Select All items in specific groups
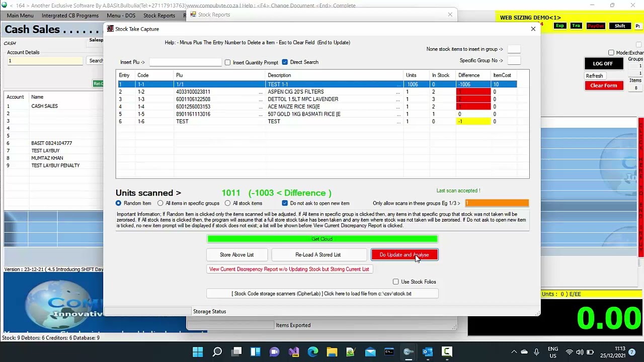644x362 pixels. (x=160, y=203)
